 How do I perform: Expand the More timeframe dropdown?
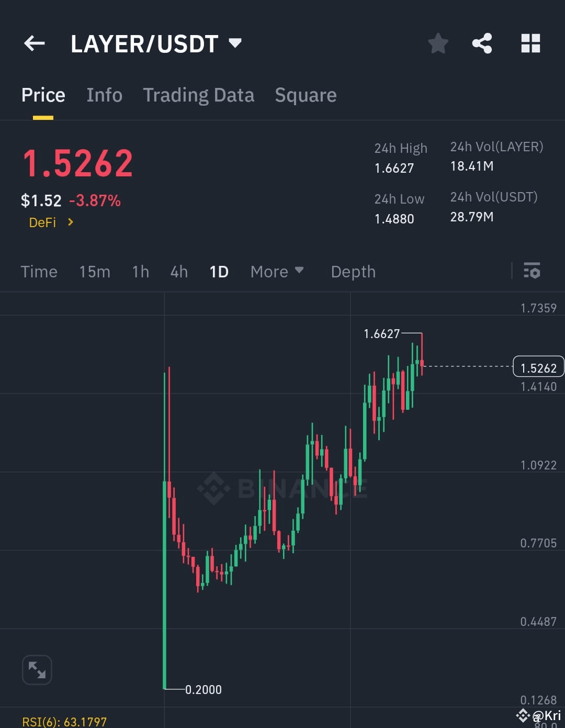pyautogui.click(x=277, y=272)
